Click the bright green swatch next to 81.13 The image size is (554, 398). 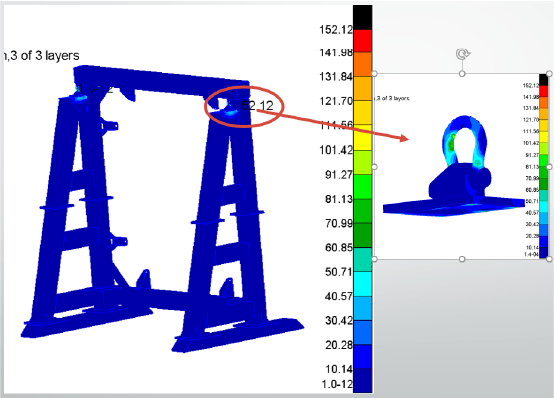(x=363, y=187)
